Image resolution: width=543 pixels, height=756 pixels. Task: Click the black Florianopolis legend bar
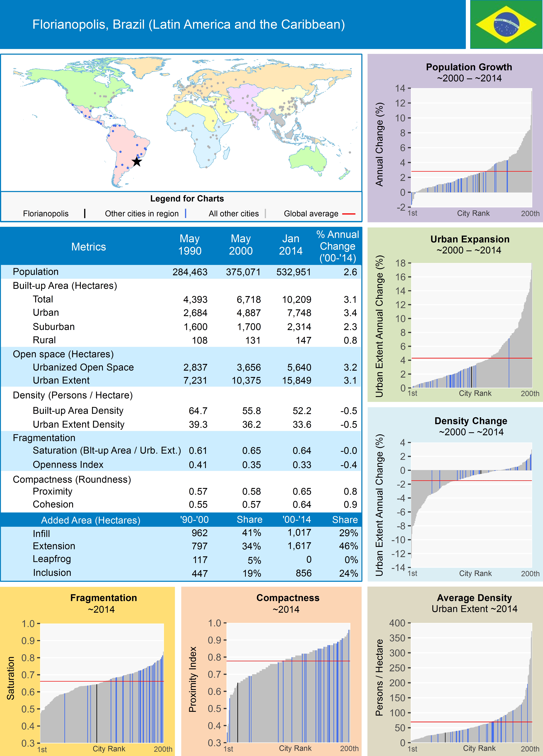85,213
